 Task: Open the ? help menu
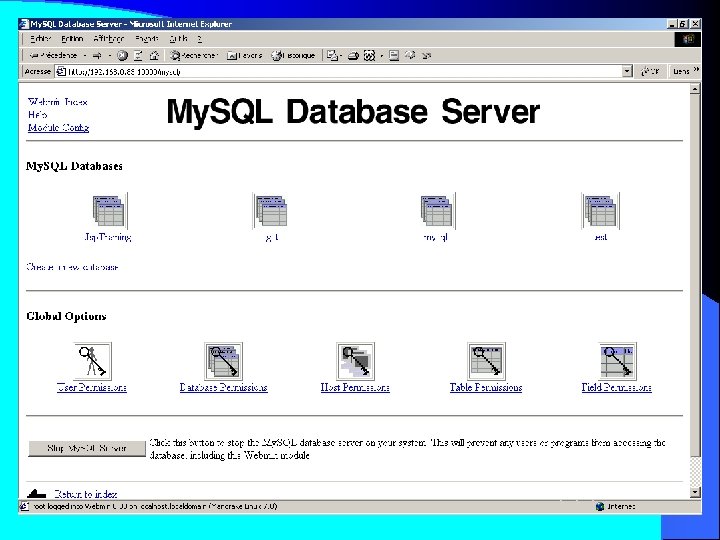click(200, 39)
